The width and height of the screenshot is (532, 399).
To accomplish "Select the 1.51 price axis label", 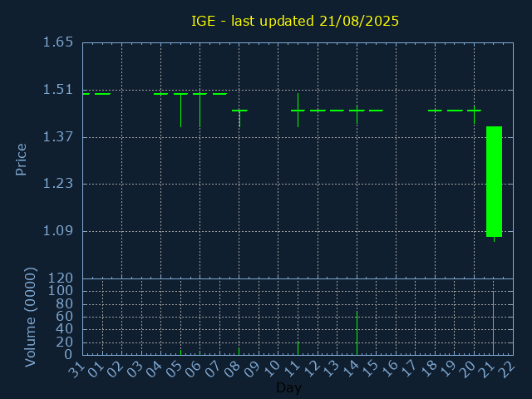I will click(x=58, y=90).
